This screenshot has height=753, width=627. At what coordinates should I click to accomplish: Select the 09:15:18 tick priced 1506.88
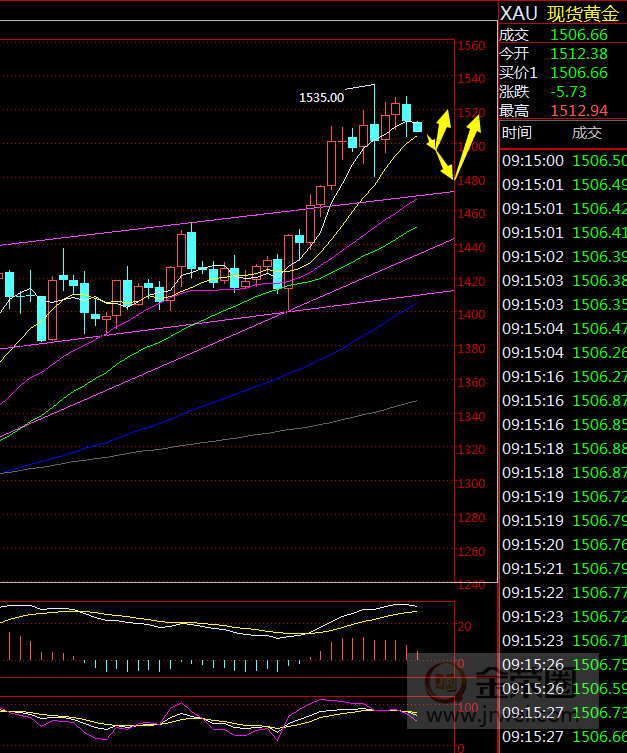[x=564, y=449]
